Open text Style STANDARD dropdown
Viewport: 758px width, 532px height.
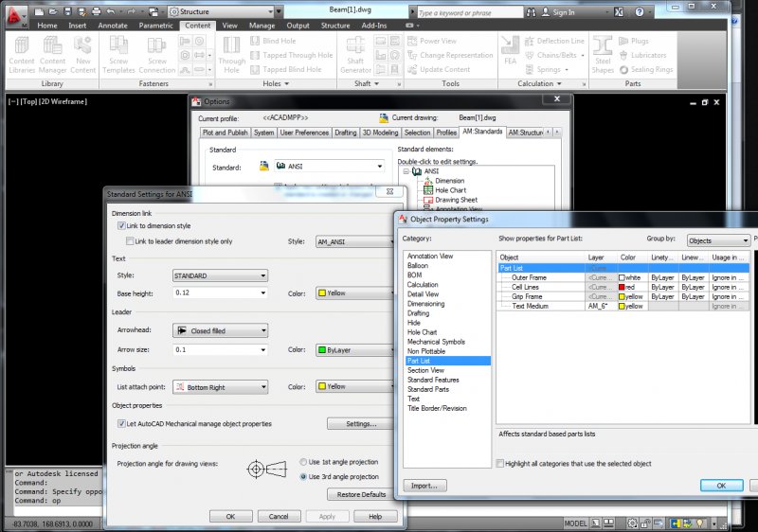[220, 275]
